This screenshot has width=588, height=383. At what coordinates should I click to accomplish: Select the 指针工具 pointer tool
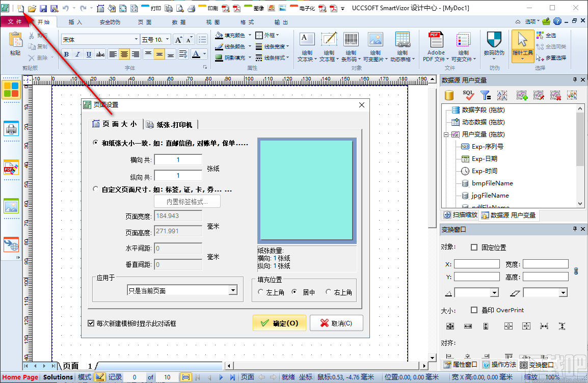pyautogui.click(x=522, y=46)
